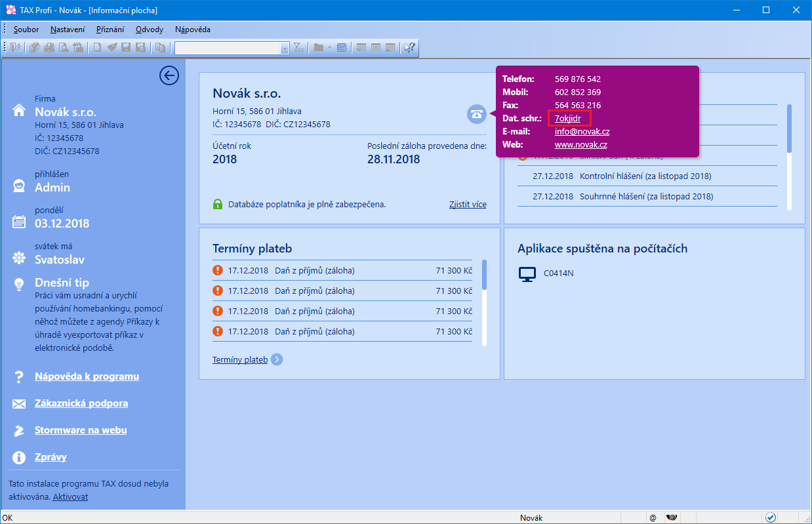The width and height of the screenshot is (812, 524).
Task: Click the info icon beside Zprávy
Action: coord(19,458)
